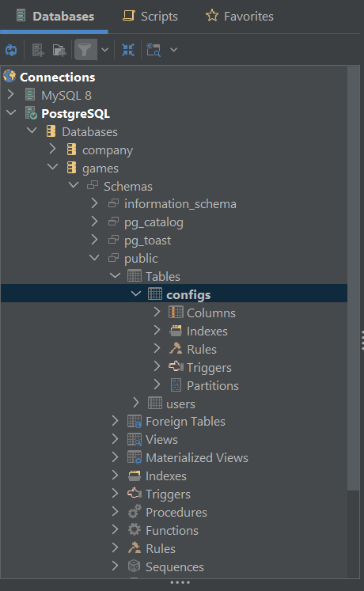Click the Views icon
The width and height of the screenshot is (364, 591).
click(x=135, y=439)
